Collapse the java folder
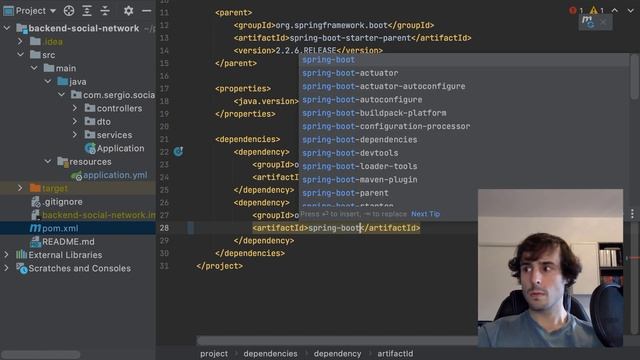Screen dimensions: 640x360 tap(48, 82)
